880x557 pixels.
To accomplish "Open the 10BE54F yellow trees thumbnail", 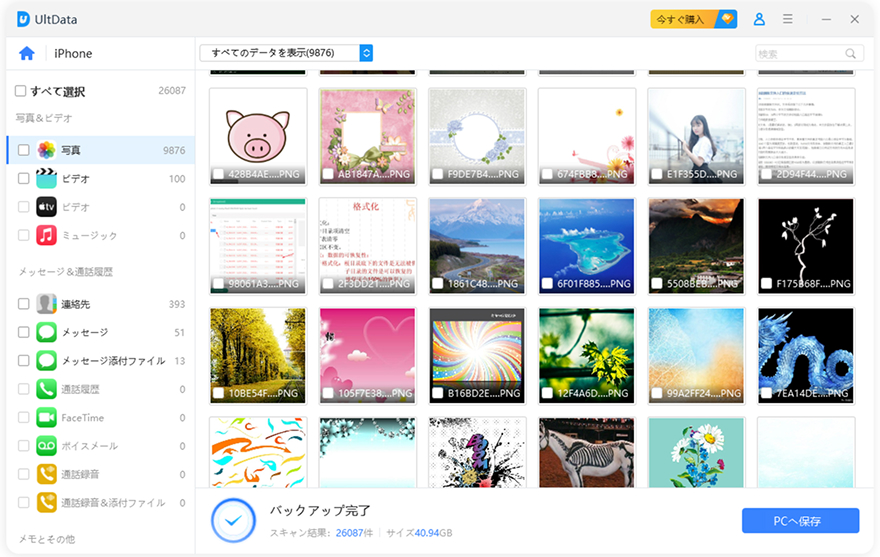I will 258,355.
